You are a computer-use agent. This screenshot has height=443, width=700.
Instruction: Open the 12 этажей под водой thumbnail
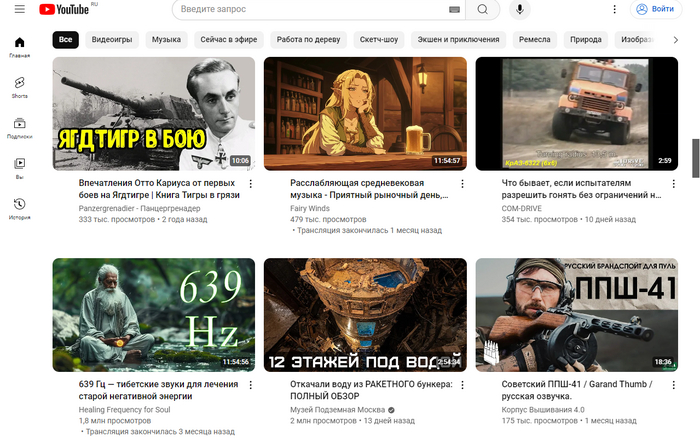click(x=365, y=314)
